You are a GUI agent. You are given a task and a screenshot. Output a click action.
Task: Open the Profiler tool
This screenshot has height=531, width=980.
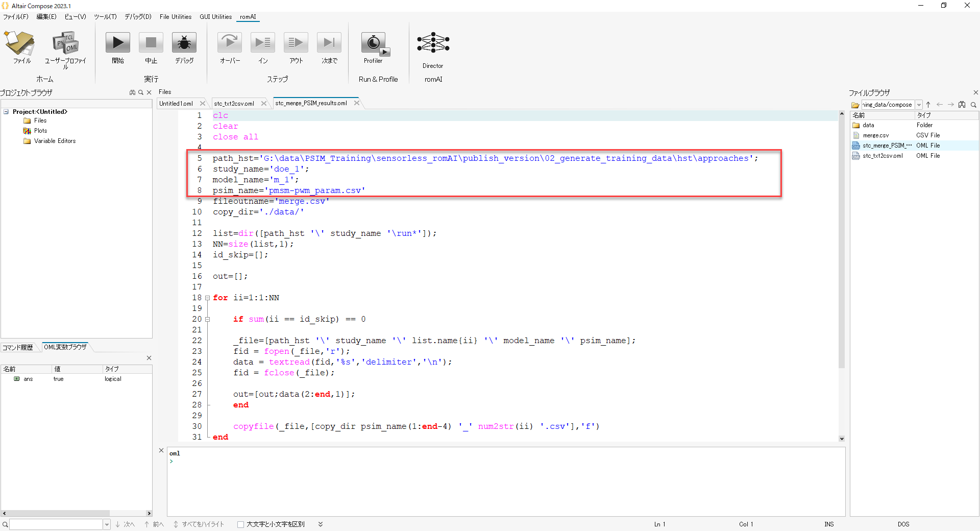[374, 43]
